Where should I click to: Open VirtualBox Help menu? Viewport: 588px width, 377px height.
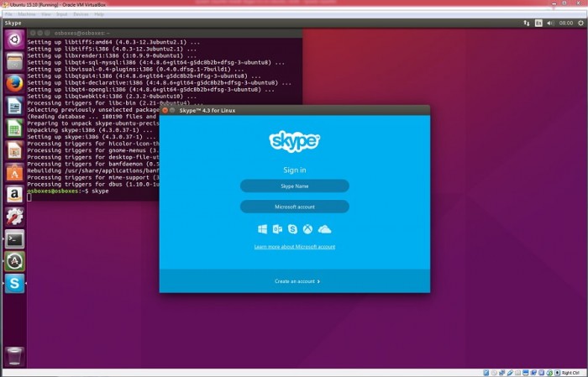(x=99, y=14)
